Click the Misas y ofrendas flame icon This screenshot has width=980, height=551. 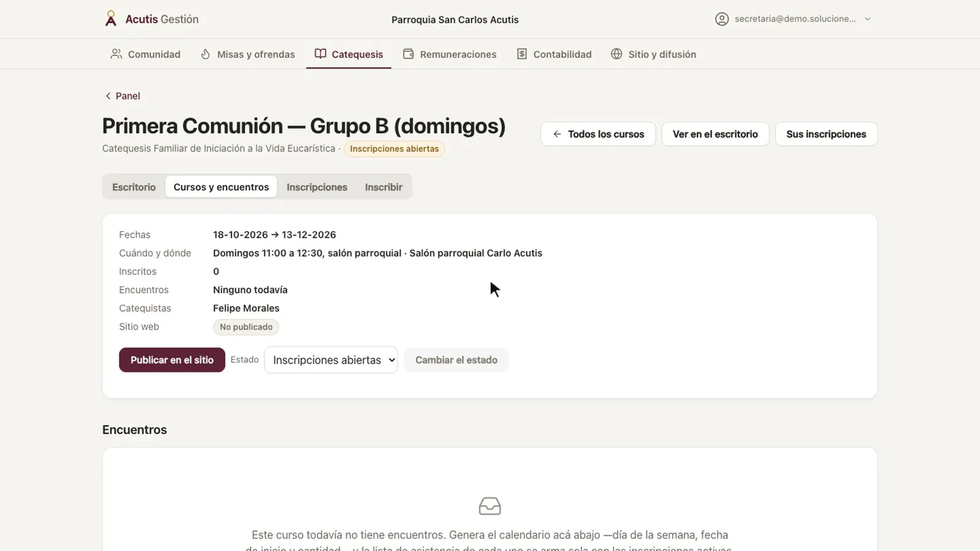click(x=206, y=54)
